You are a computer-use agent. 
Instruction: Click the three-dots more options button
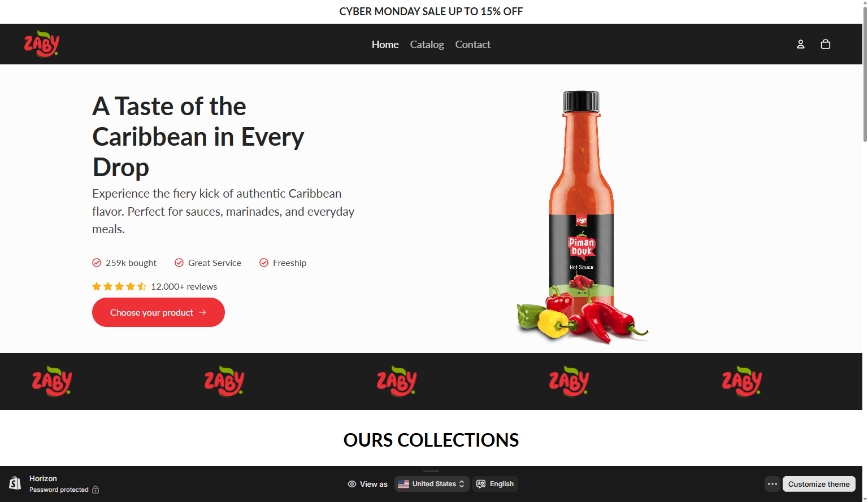(772, 484)
